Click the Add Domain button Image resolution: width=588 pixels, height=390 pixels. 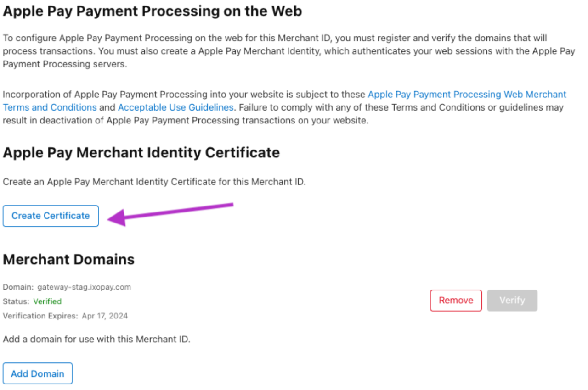(38, 373)
